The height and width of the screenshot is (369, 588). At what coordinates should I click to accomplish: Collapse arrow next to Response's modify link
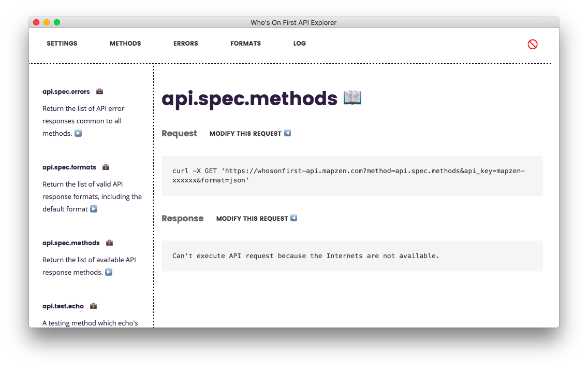pos(294,218)
